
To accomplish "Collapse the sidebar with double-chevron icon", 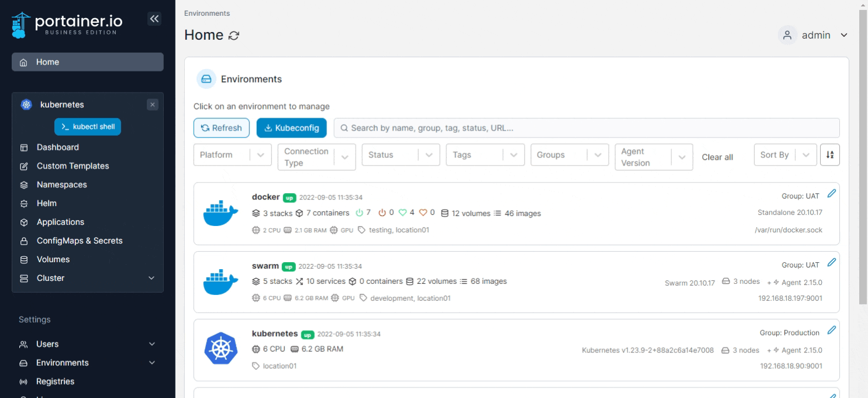I will click(x=154, y=19).
